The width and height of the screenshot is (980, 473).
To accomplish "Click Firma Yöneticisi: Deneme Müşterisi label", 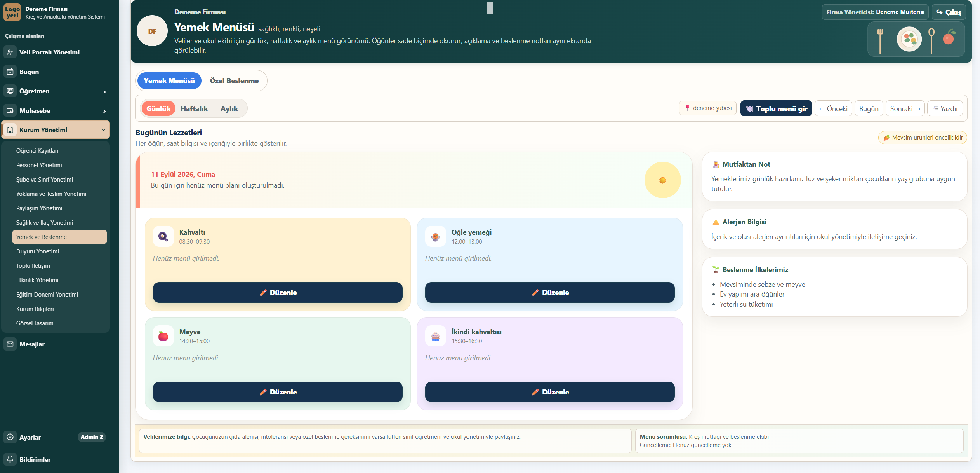I will [875, 12].
